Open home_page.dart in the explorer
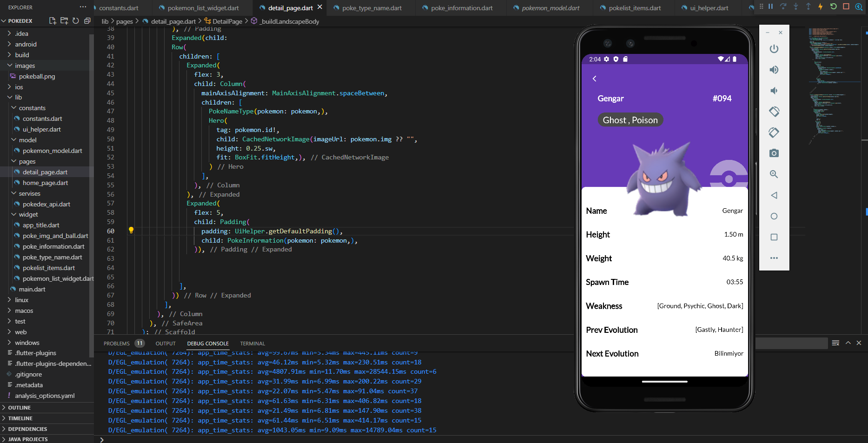The image size is (868, 443). (45, 183)
